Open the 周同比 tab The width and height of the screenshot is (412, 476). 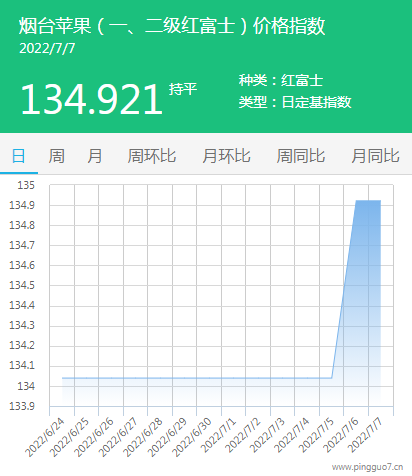point(301,156)
